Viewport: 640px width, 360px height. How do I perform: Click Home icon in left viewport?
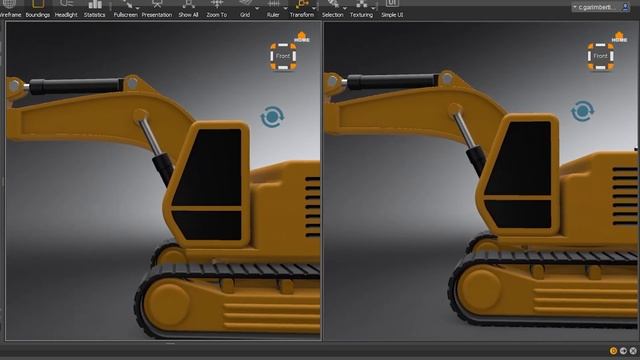click(302, 37)
